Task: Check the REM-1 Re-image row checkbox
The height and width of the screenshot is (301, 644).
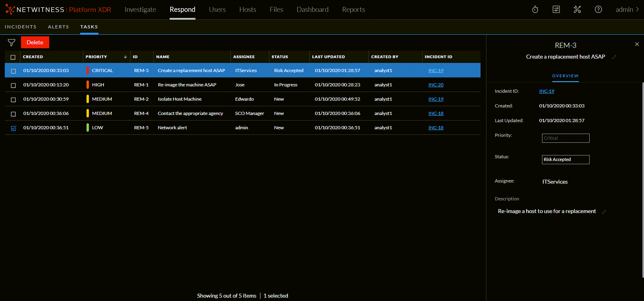Action: point(13,85)
